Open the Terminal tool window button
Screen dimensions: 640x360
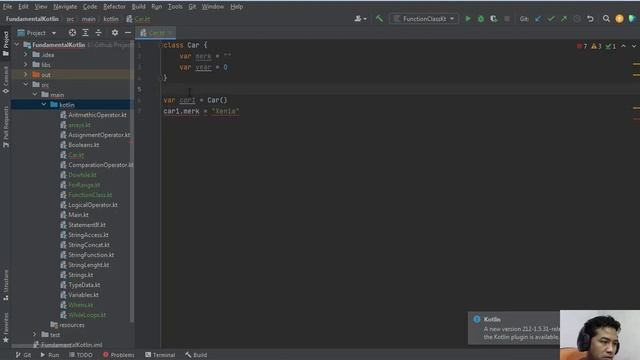[160, 355]
